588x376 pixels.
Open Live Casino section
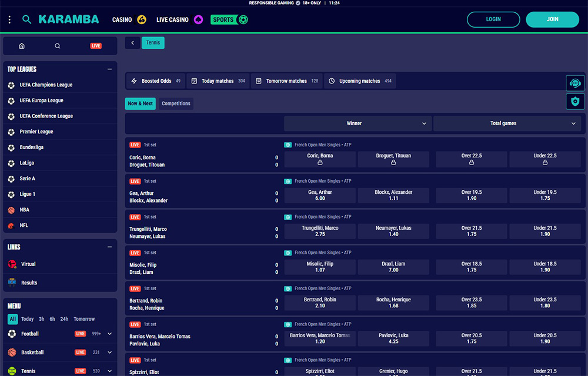(x=179, y=19)
